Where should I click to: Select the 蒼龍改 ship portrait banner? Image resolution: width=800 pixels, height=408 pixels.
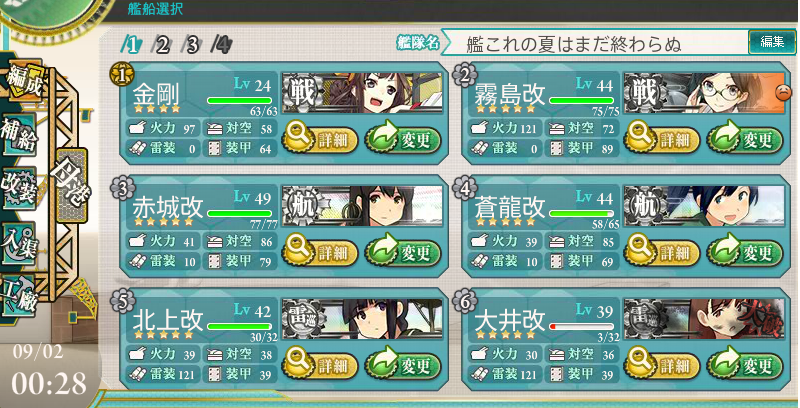(x=704, y=206)
